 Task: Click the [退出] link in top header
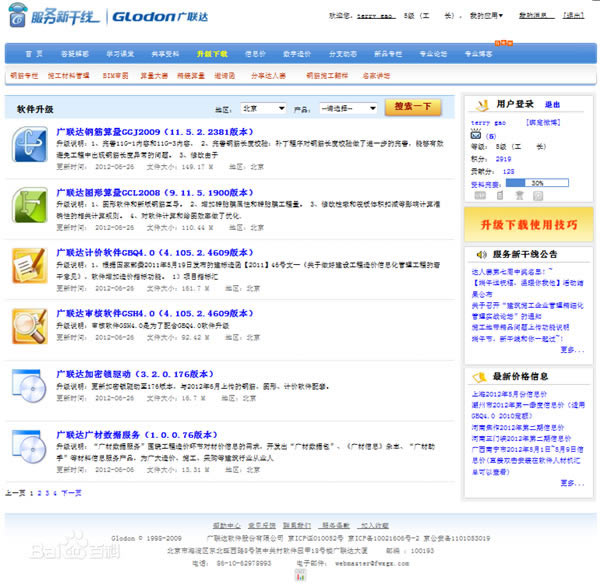pyautogui.click(x=573, y=15)
